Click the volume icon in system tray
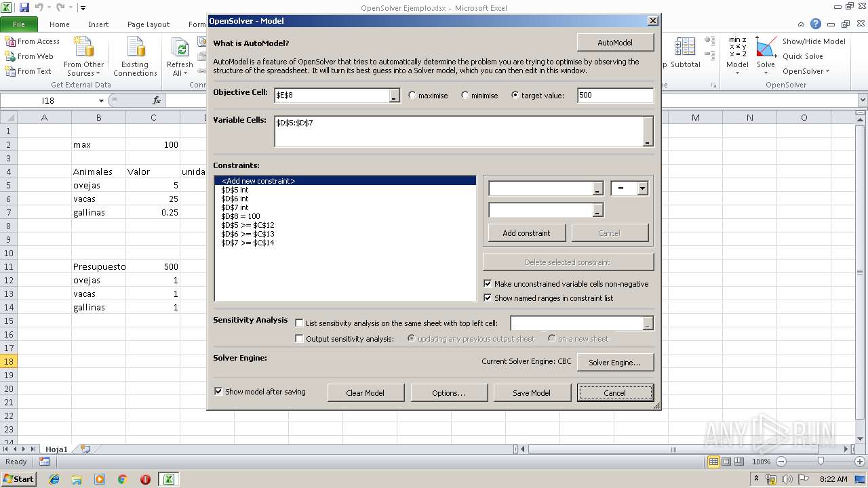This screenshot has width=868, height=488. click(787, 479)
